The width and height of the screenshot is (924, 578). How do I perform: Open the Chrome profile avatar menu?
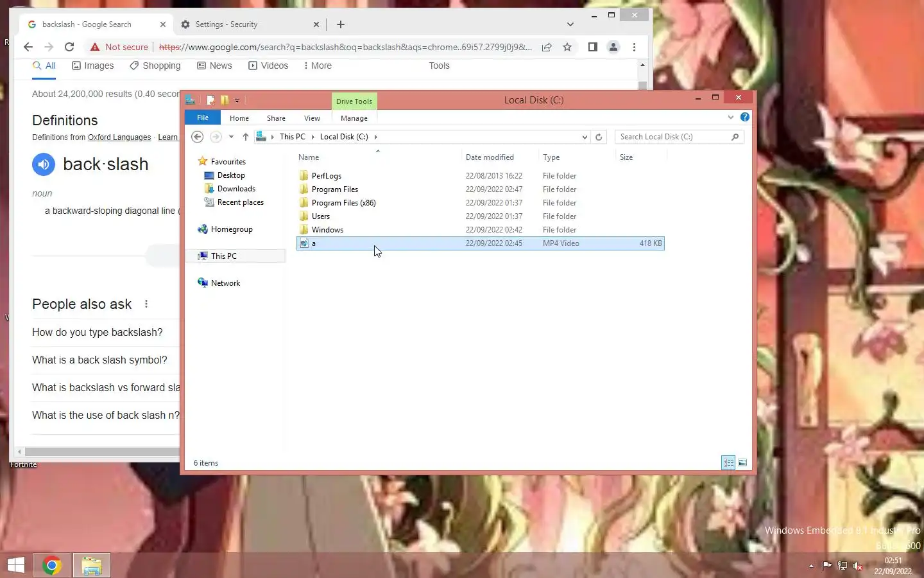(x=613, y=47)
